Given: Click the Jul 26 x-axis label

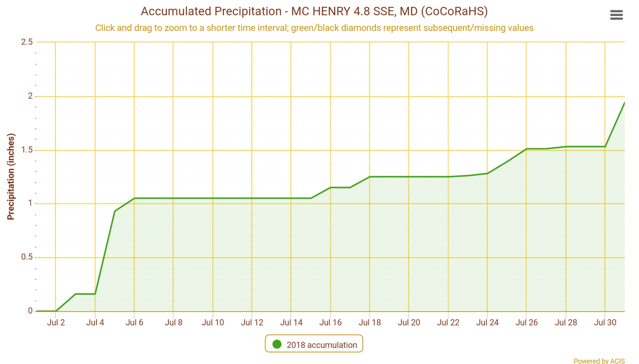Looking at the screenshot, I should point(527,323).
